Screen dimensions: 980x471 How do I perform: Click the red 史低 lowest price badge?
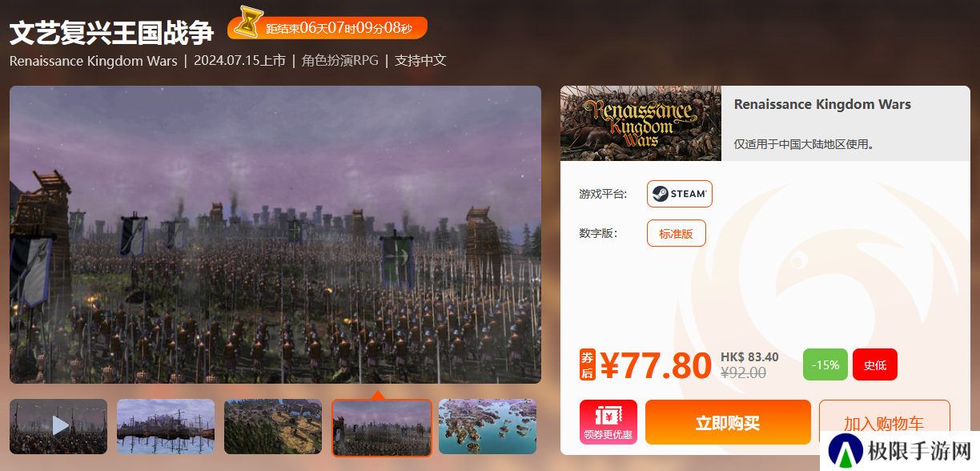pos(875,364)
